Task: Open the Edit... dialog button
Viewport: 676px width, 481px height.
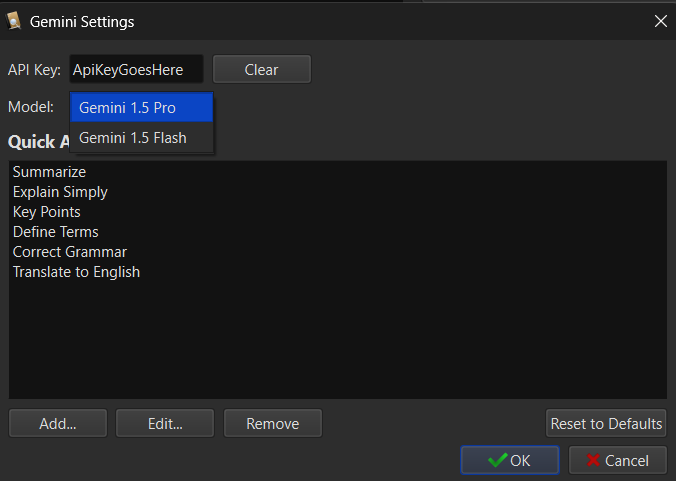Action: point(165,423)
